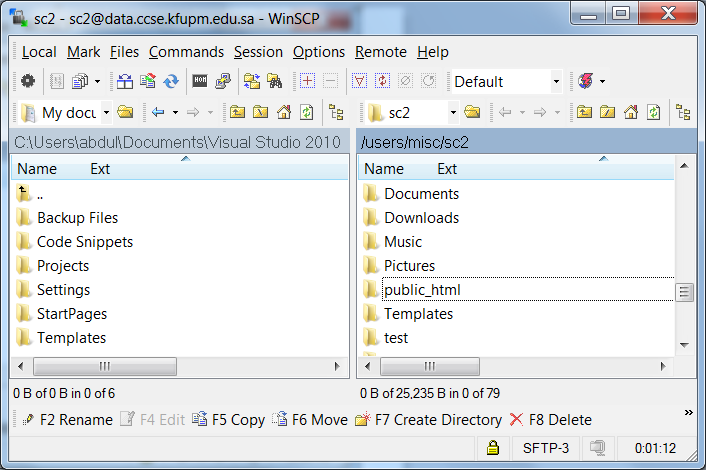
Task: Go back in local panel history
Action: pos(158,112)
